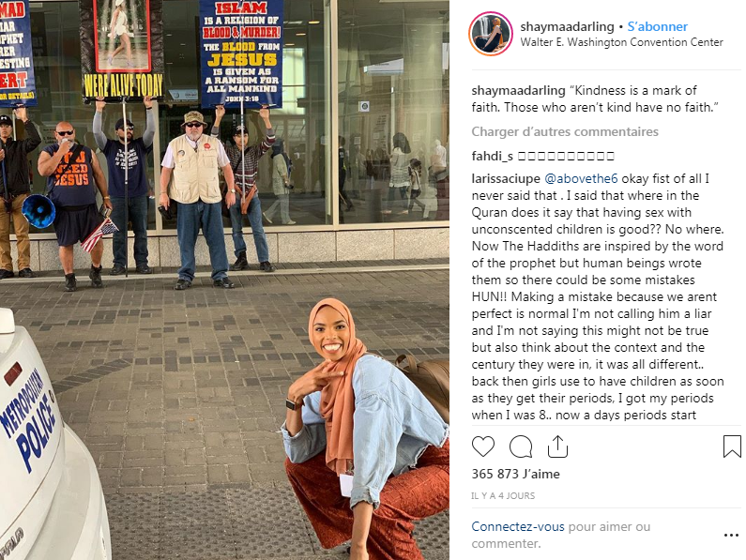Viewport: 746px width, 560px height.
Task: Like the post with heart icon
Action: click(483, 446)
